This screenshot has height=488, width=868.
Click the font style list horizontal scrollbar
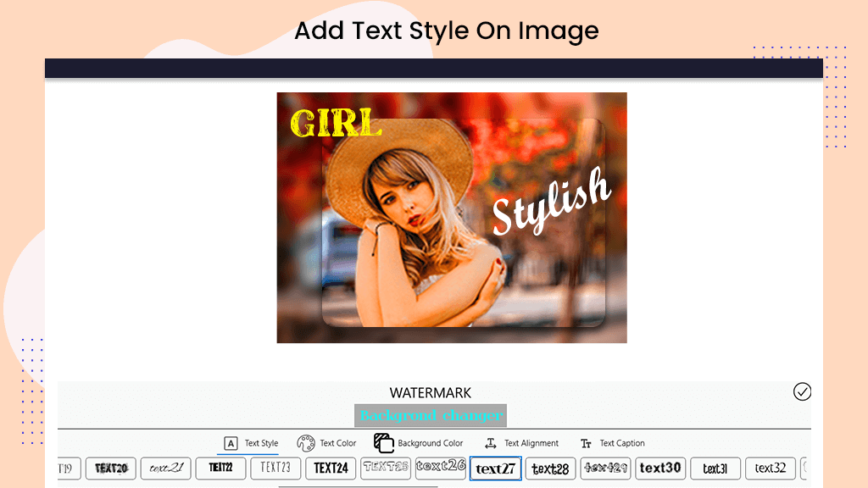[x=358, y=486]
